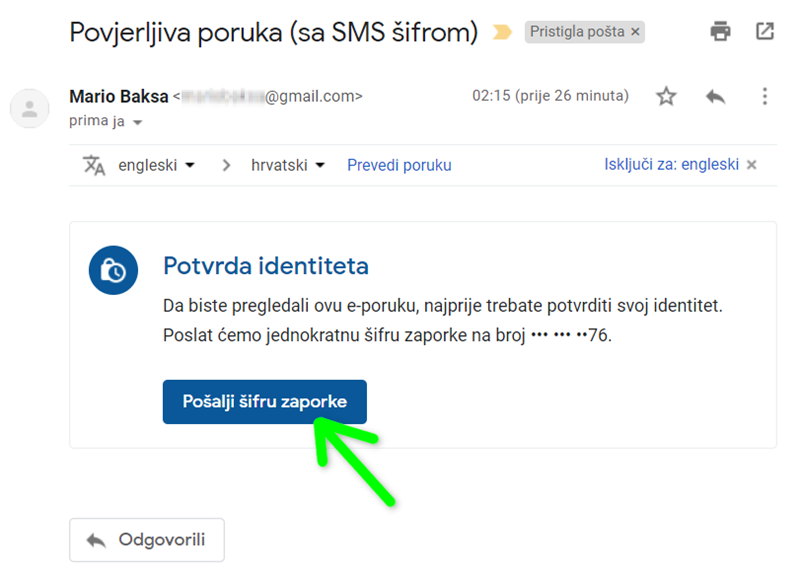Star this message from Mario Baksa
Image resolution: width=800 pixels, height=578 pixels.
pyautogui.click(x=666, y=97)
